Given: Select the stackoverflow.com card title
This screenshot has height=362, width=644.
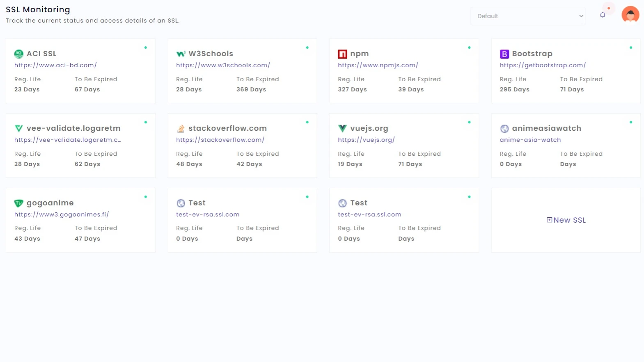Looking at the screenshot, I should coord(227,128).
